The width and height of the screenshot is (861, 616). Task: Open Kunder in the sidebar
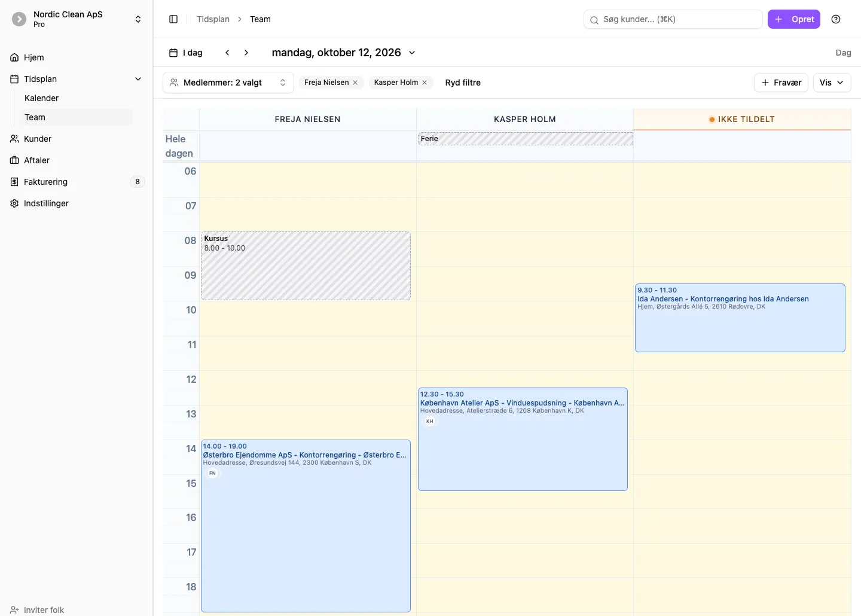77,139
